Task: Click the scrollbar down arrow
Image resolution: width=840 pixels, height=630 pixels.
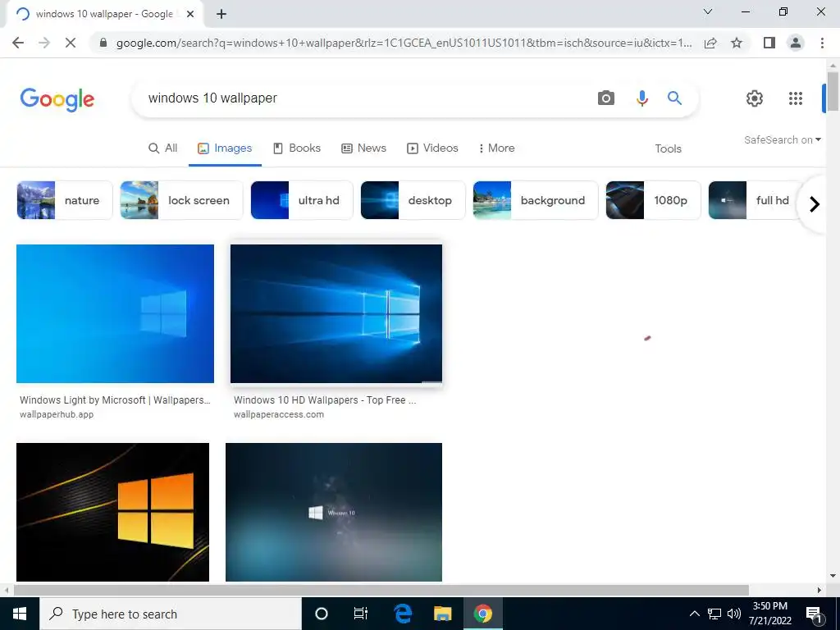Action: pos(833,576)
